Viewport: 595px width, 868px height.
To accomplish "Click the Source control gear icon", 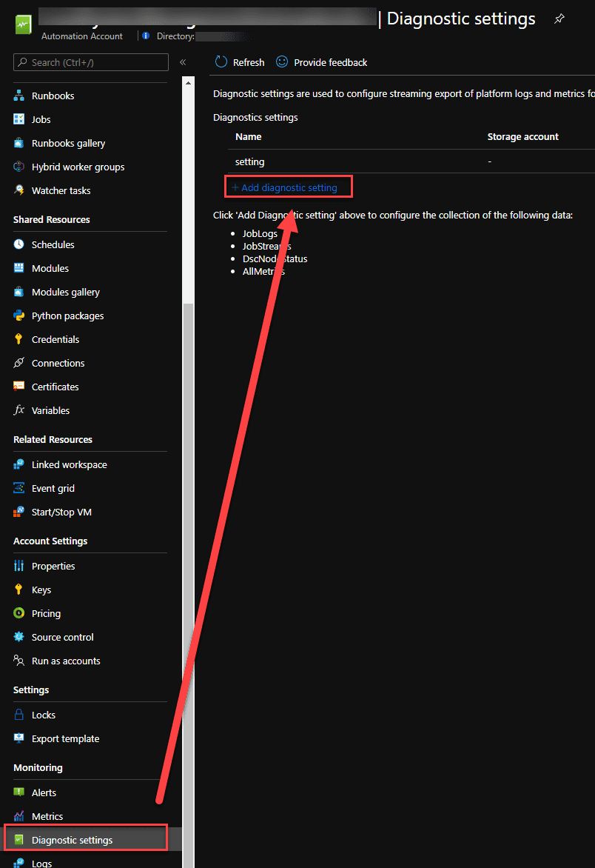I will (x=19, y=637).
